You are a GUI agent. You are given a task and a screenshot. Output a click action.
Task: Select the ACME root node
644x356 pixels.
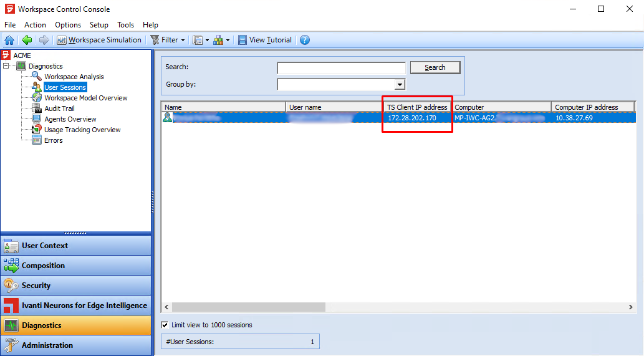(22, 55)
